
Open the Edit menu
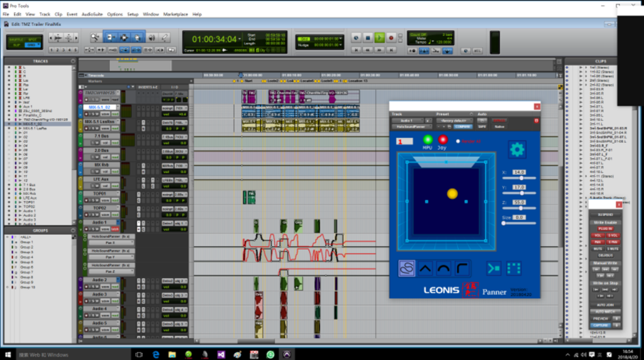(x=17, y=14)
